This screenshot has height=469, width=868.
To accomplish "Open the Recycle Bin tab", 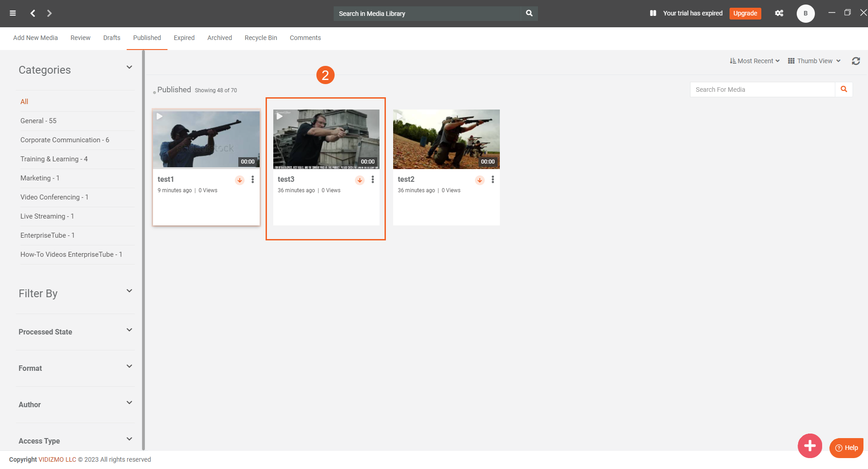I will pyautogui.click(x=261, y=38).
